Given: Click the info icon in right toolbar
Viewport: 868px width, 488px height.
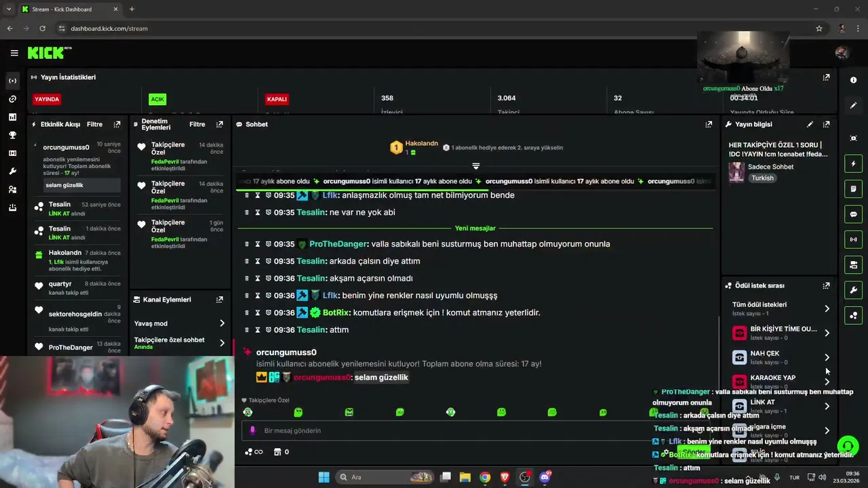Looking at the screenshot, I should point(853,80).
